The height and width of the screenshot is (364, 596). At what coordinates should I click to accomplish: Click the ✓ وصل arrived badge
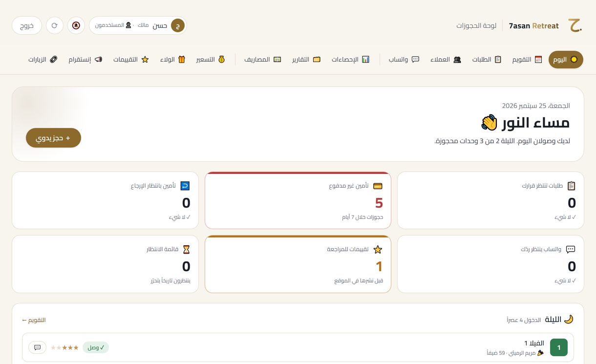(x=96, y=347)
